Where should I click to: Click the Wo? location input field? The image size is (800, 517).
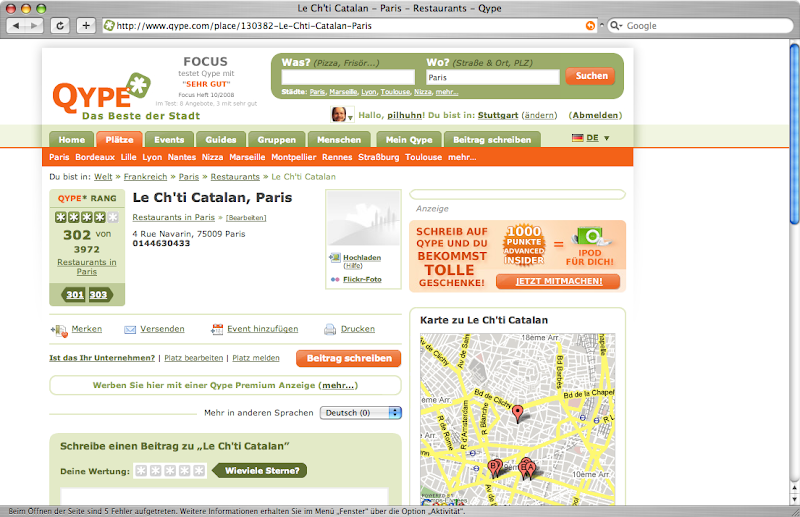492,77
